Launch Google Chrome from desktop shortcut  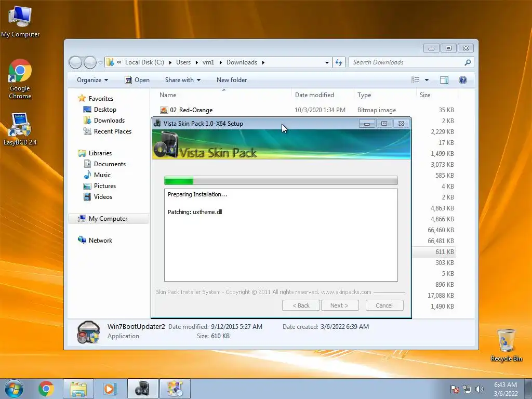(x=20, y=79)
